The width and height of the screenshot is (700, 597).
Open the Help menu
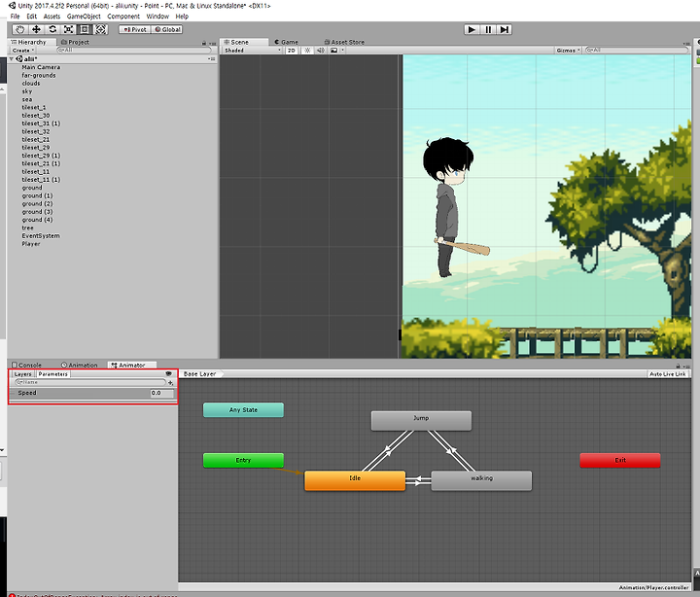click(182, 17)
